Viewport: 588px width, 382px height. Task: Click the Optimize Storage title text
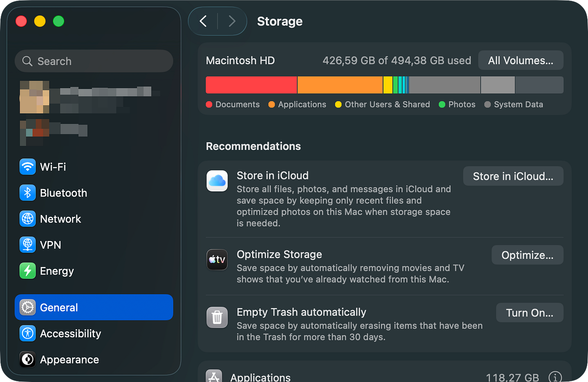pyautogui.click(x=279, y=254)
